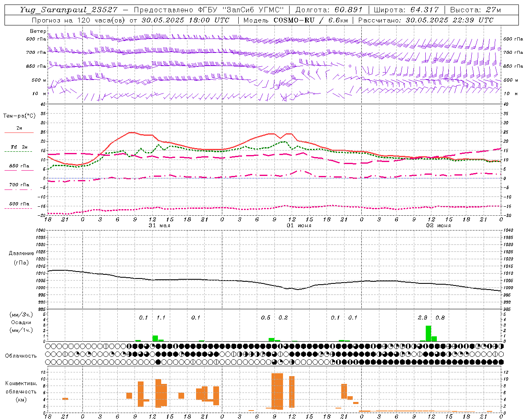Viewport: 525px width, 420px height.
Task: Click the '2.9' precipitation amount value
Action: pos(422,317)
